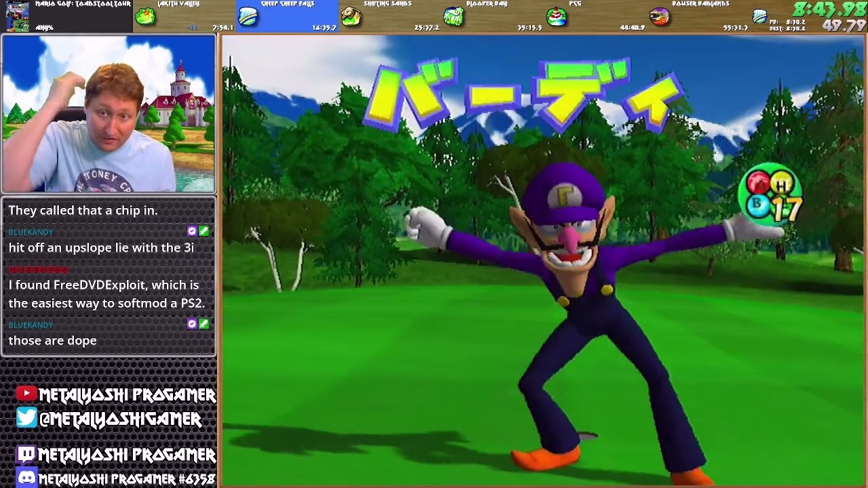Select the Cheep Cheep Falls split label
Screen dimensions: 868x488
click(x=287, y=4)
